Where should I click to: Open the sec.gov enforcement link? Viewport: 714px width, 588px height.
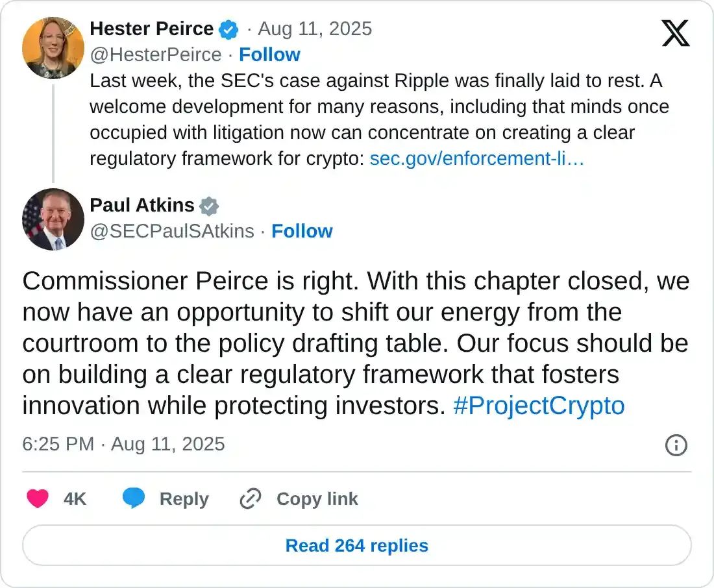click(477, 158)
